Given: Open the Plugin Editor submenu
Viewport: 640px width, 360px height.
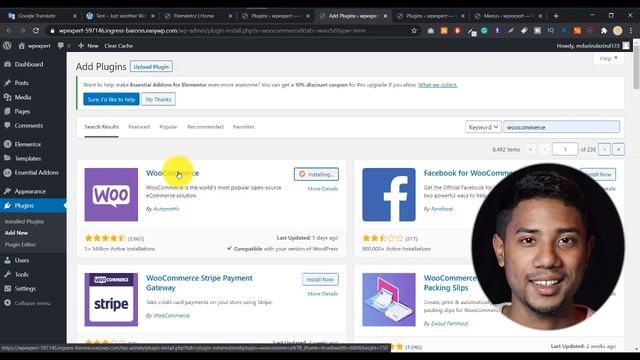Looking at the screenshot, I should pyautogui.click(x=20, y=244).
